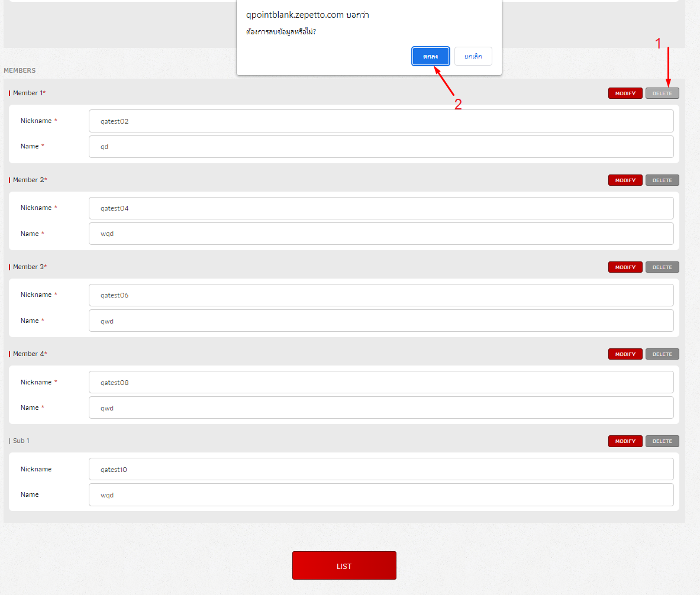Click MODIFY for Member 2
The width and height of the screenshot is (700, 595).
coord(625,180)
